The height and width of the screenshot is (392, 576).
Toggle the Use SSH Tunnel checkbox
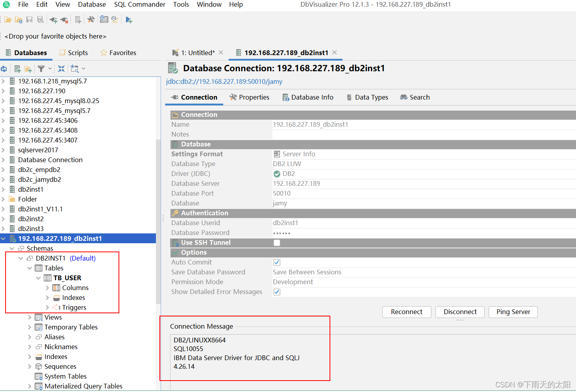pos(277,243)
